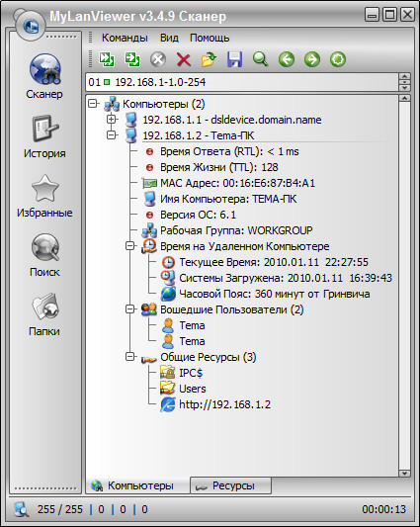Open the Команды menu
This screenshot has width=420, height=527.
pyautogui.click(x=125, y=38)
